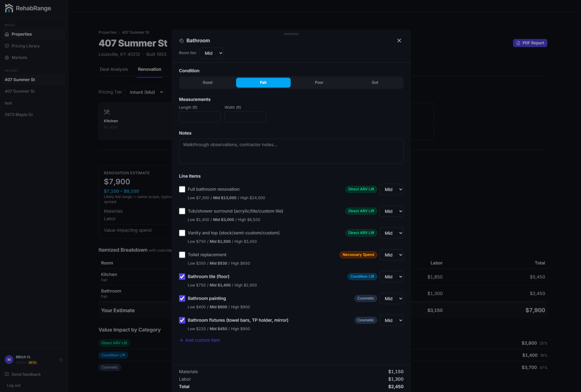Open tier dropdown for Bathroom painting
The width and height of the screenshot is (581, 392).
[x=391, y=298]
